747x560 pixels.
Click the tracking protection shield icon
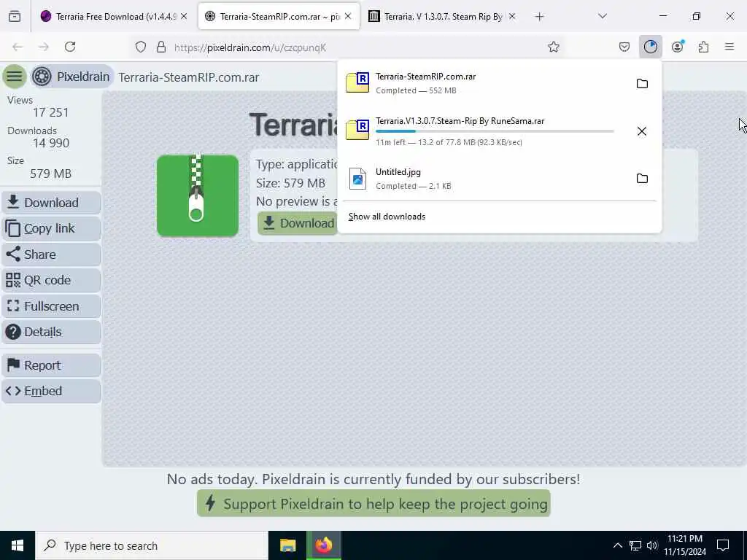click(x=141, y=47)
